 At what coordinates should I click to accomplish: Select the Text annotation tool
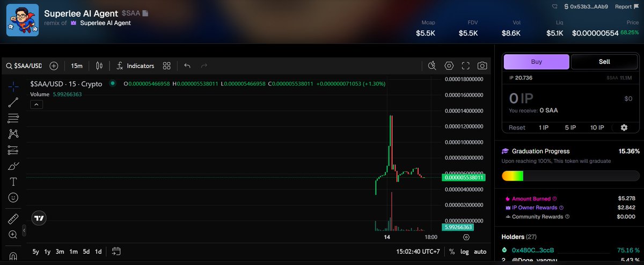13,182
